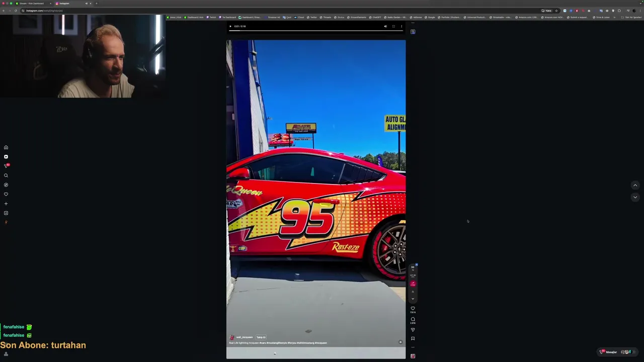Screen dimensions: 644x362
Task: Open Notifications heart in left sidebar
Action: [6, 194]
